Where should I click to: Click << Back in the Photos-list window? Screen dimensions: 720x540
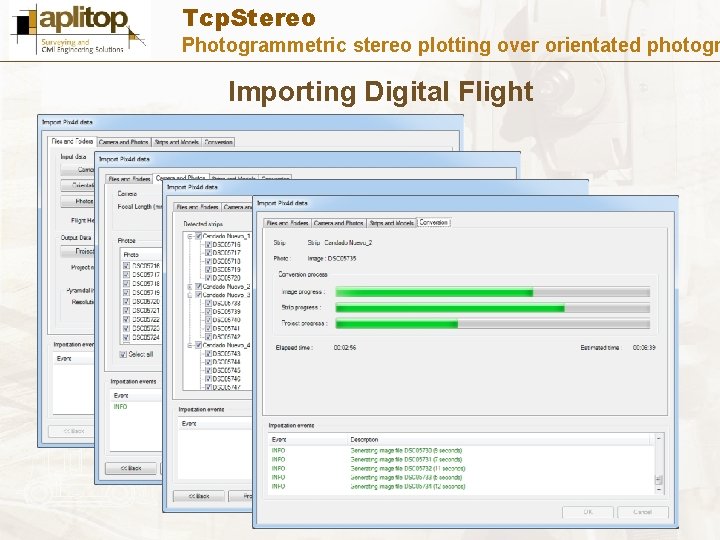pyautogui.click(x=131, y=468)
